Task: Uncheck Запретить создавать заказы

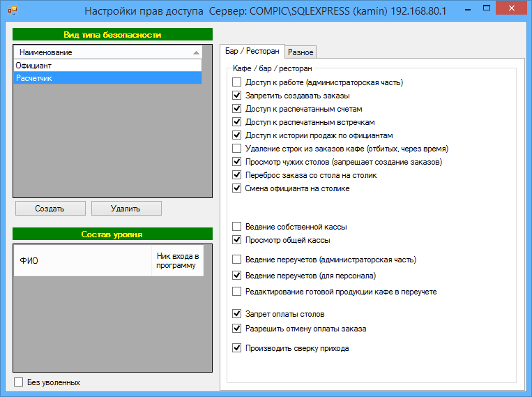Action: coord(237,96)
